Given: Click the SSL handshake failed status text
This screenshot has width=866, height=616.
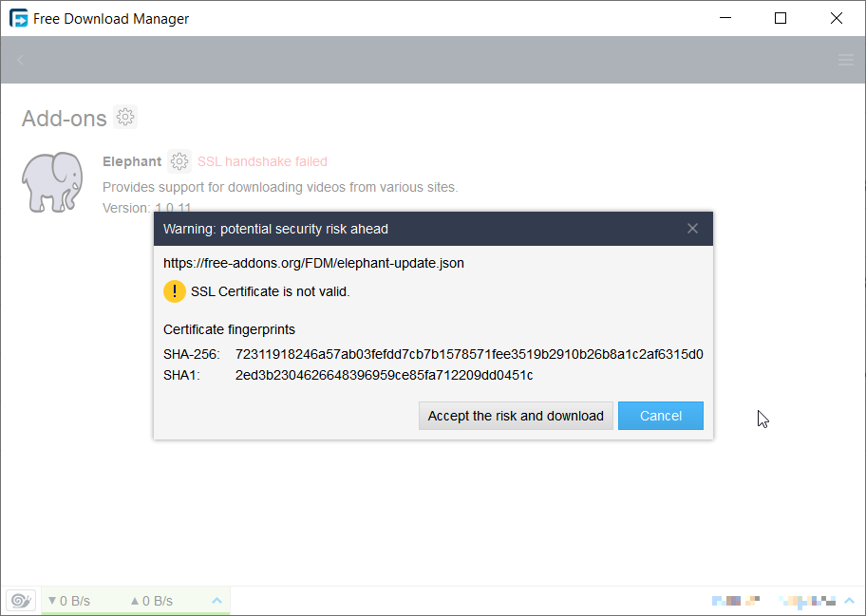Looking at the screenshot, I should pos(262,161).
